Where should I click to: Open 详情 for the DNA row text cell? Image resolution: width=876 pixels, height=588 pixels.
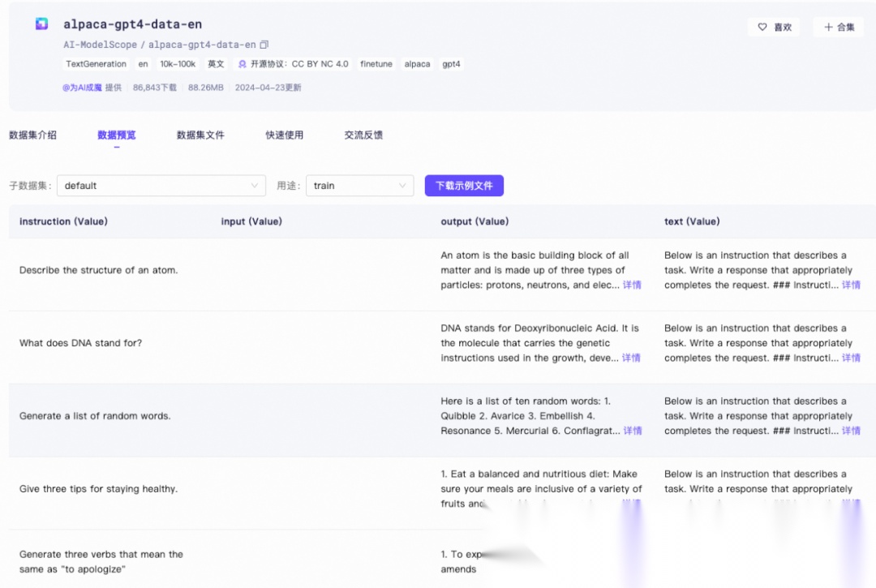click(852, 358)
